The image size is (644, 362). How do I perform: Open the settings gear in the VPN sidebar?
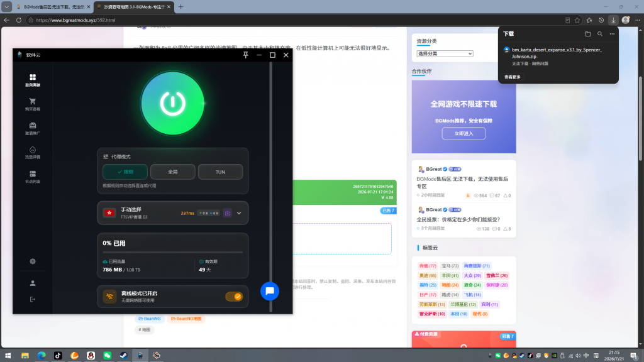pos(33,261)
